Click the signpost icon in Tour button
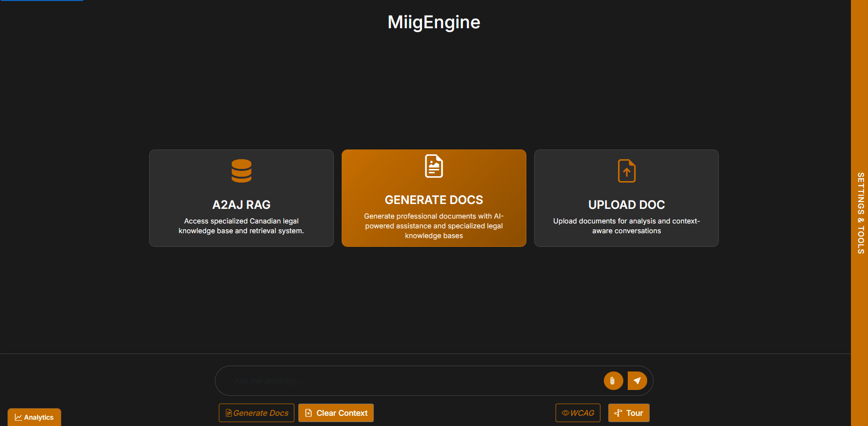Screen dimensions: 868x426 pos(618,413)
